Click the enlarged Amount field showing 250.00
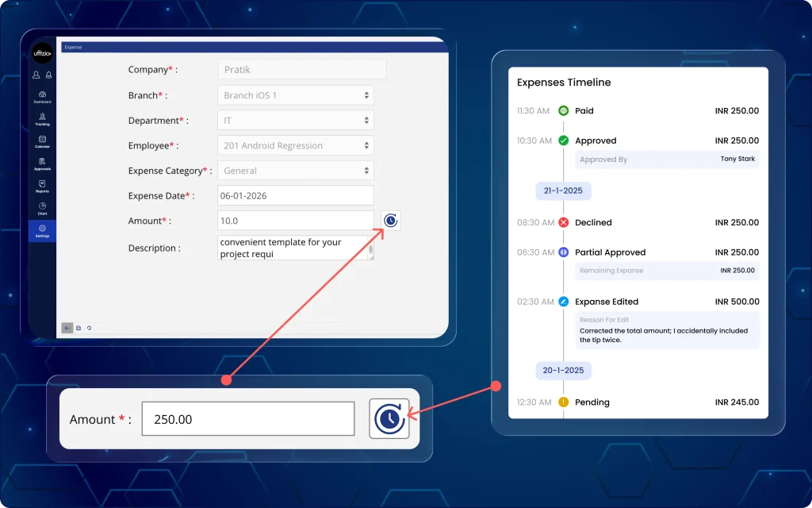This screenshot has width=812, height=508. 248,419
